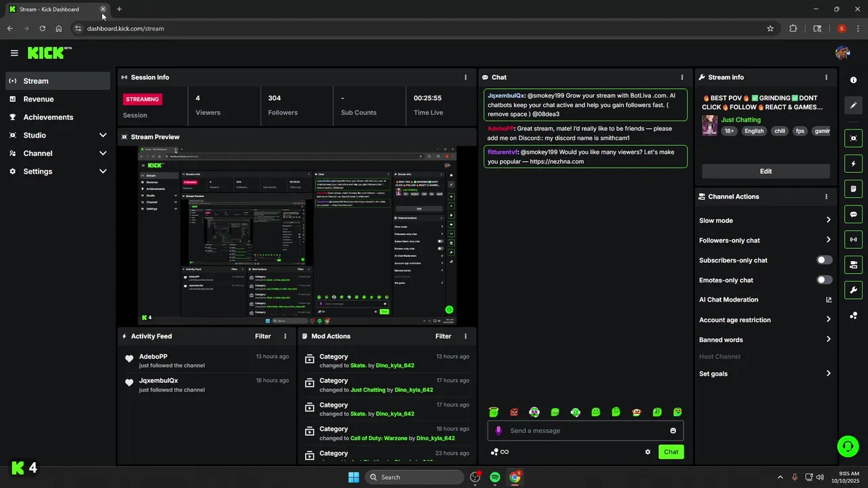Open Set goals arrow

point(828,373)
